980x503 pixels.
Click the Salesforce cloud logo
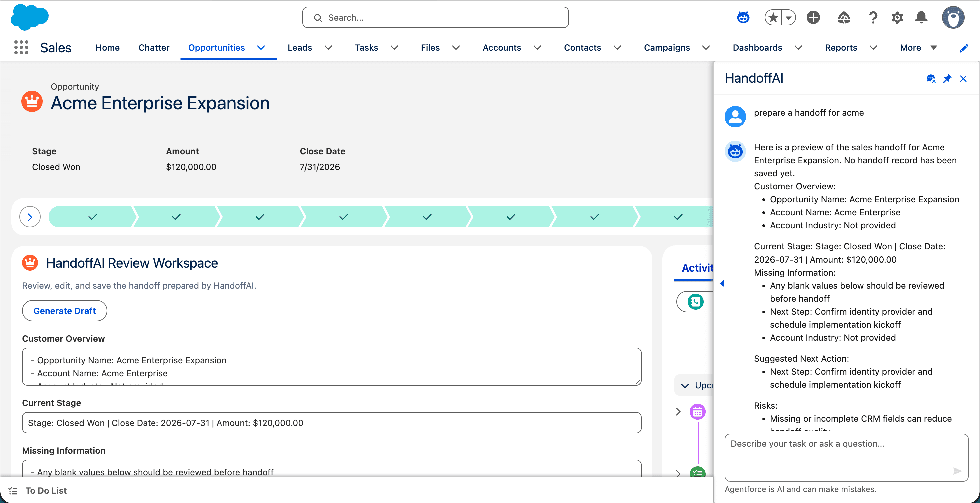[30, 17]
